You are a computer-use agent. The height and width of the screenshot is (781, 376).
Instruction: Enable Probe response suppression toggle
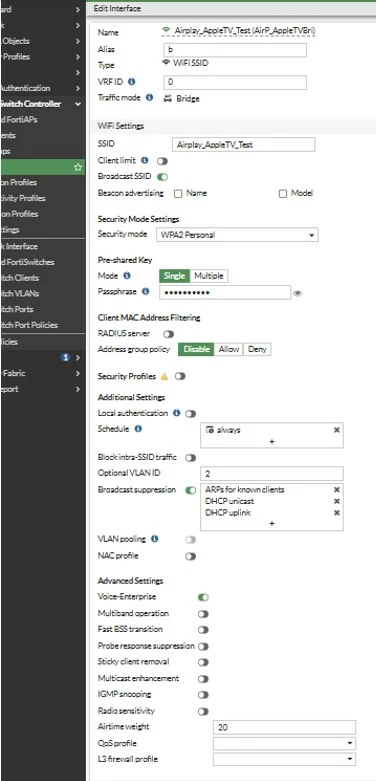pos(203,647)
